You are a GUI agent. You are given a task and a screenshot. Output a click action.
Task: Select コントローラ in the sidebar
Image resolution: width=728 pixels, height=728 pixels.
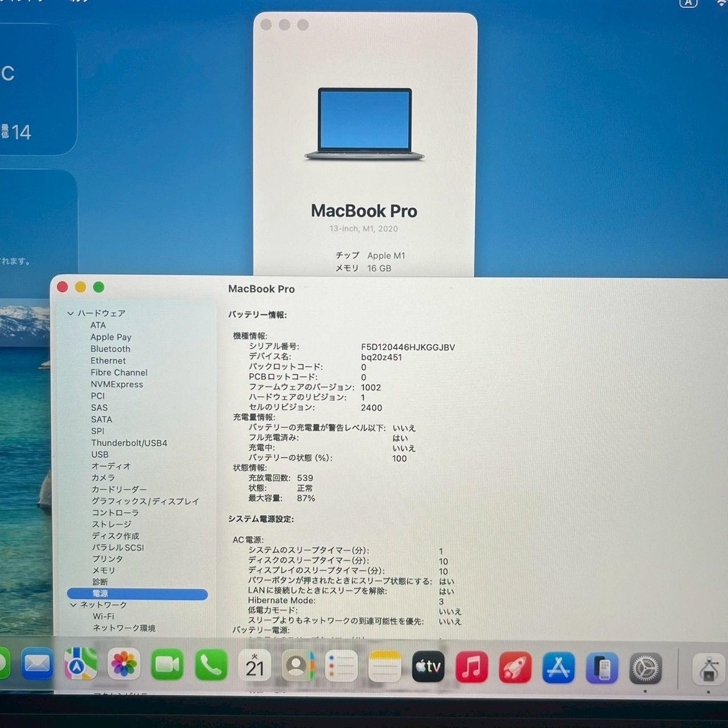[115, 512]
